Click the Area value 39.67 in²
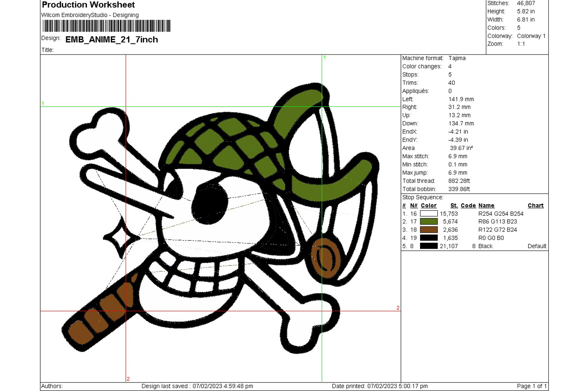Screen dimensions: 588x391 pos(461,148)
